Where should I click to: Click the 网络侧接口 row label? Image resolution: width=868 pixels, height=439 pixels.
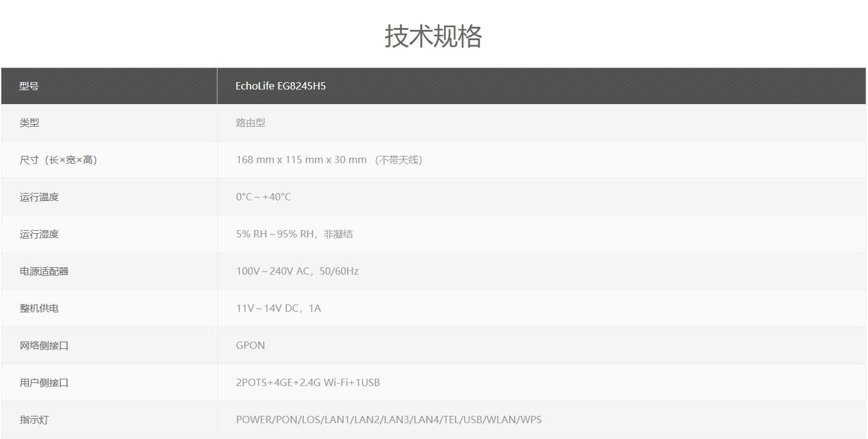(44, 346)
